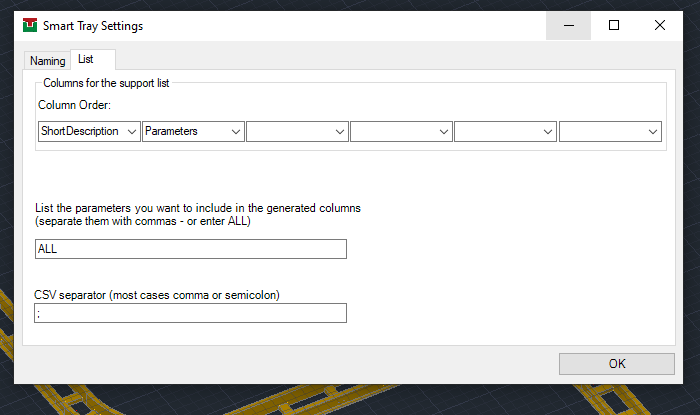700x415 pixels.
Task: Click the Column Order label
Action: pyautogui.click(x=74, y=105)
